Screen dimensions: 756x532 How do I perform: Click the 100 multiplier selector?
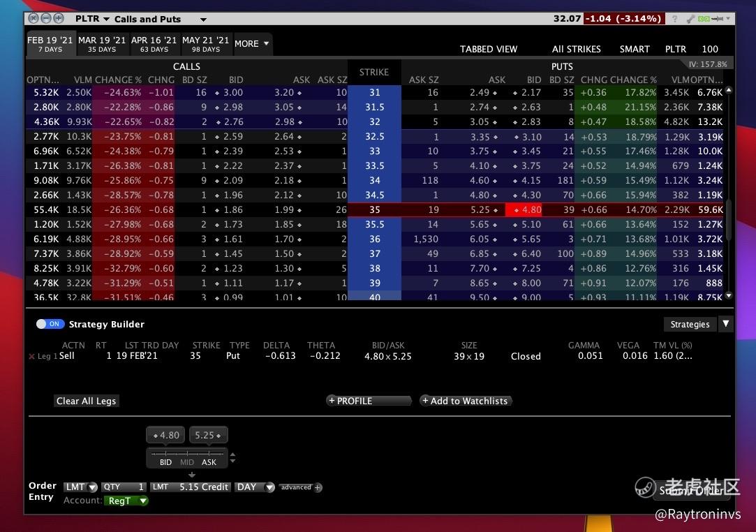pyautogui.click(x=710, y=49)
